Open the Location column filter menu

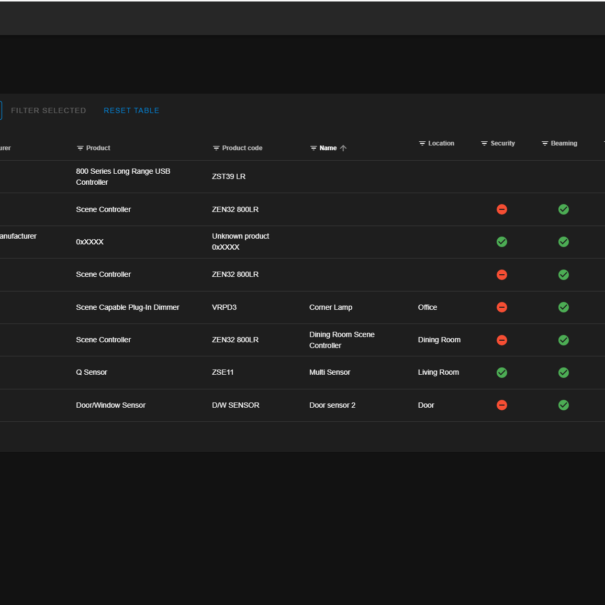(422, 144)
